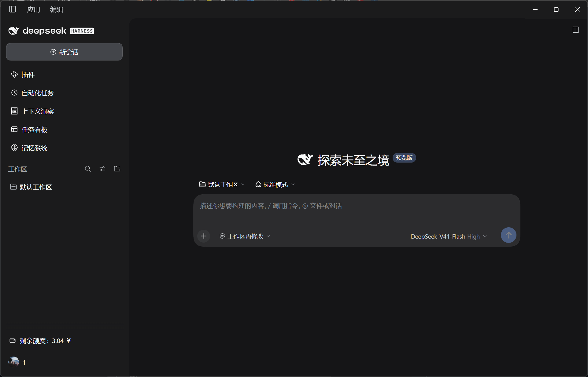The height and width of the screenshot is (377, 588).
Task: Open DeepSeek-V41-Flash model selector
Action: pos(449,236)
